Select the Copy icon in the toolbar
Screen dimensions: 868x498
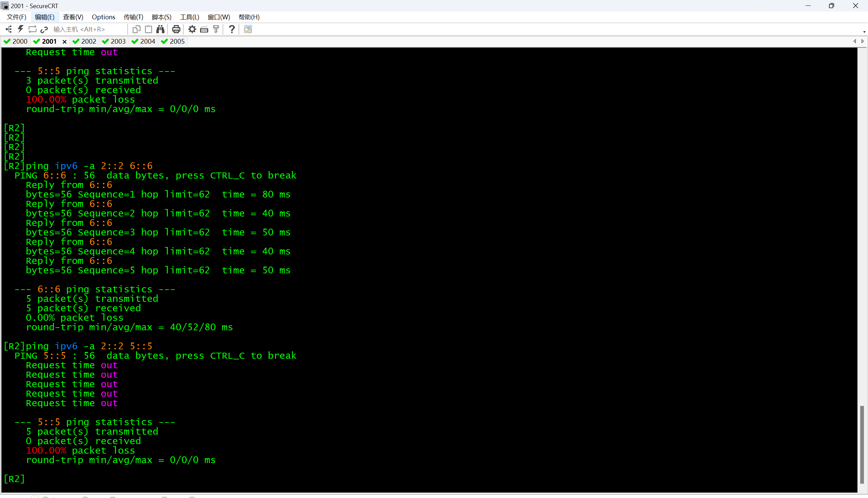tap(136, 29)
